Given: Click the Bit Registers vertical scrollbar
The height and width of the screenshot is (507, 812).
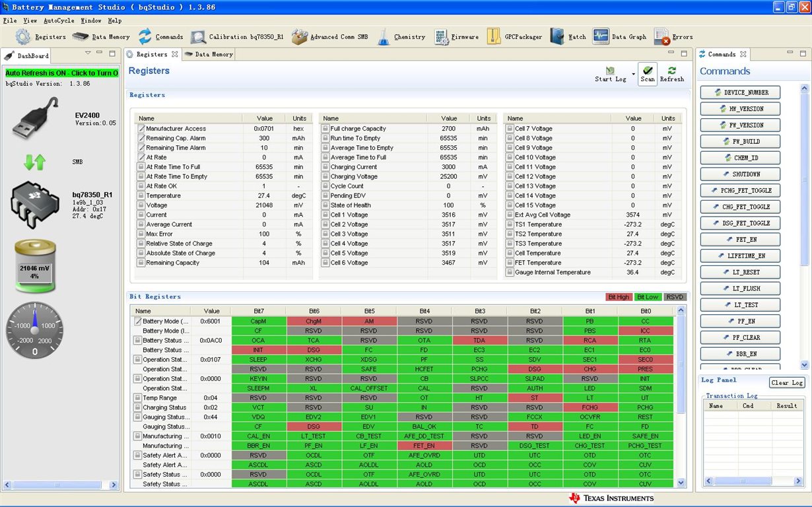Looking at the screenshot, I should pyautogui.click(x=682, y=396).
